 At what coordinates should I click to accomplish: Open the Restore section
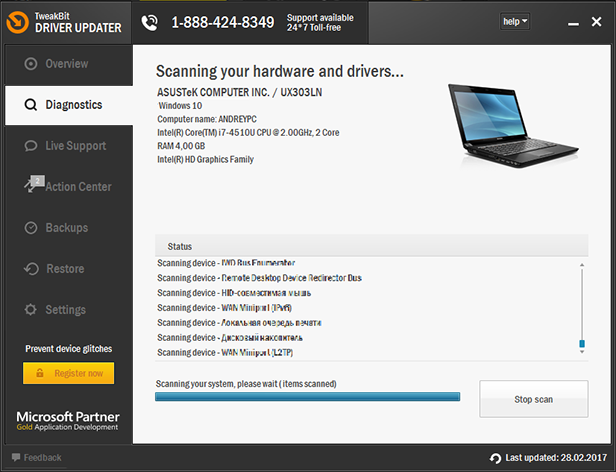tap(69, 269)
